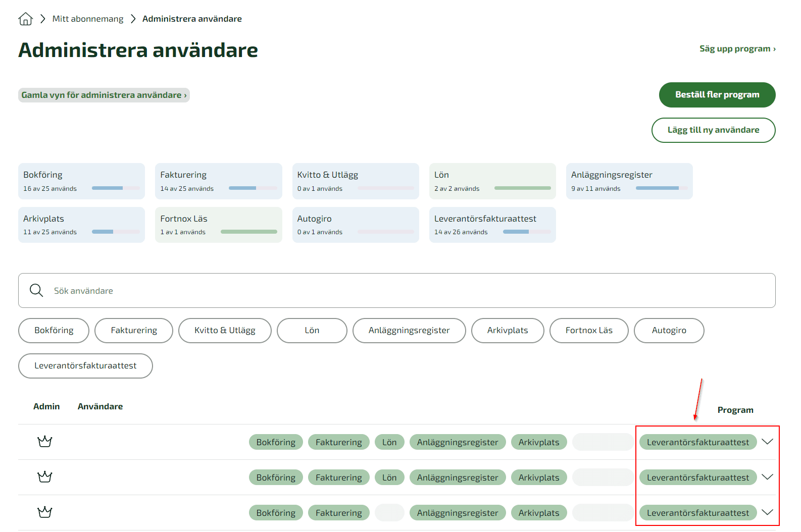Viewport: 801px width, 532px height.
Task: Click the search magnifier icon
Action: tap(36, 290)
